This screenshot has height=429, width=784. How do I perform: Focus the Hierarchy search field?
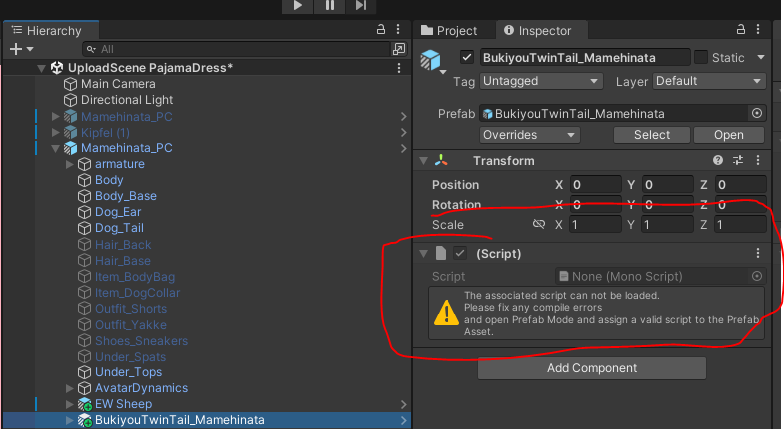tap(236, 49)
